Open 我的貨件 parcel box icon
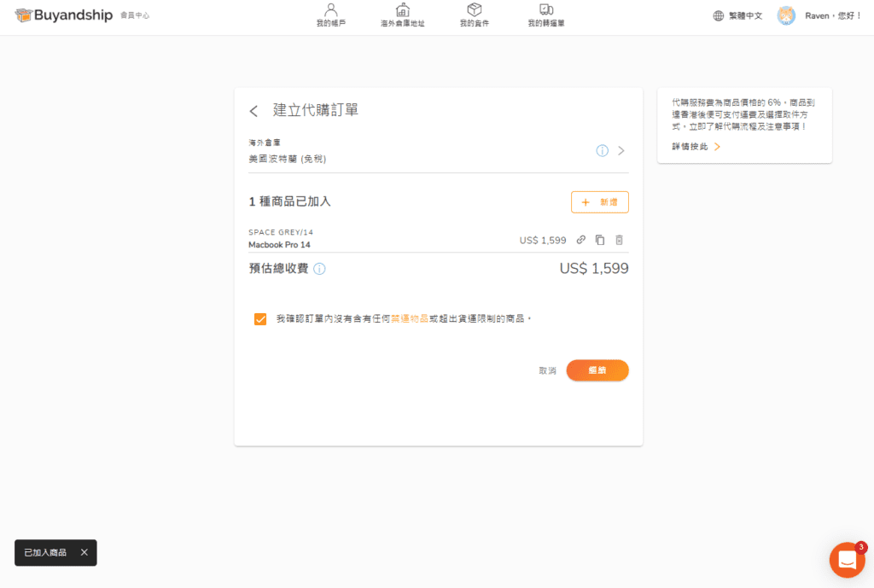874x588 pixels. point(474,10)
